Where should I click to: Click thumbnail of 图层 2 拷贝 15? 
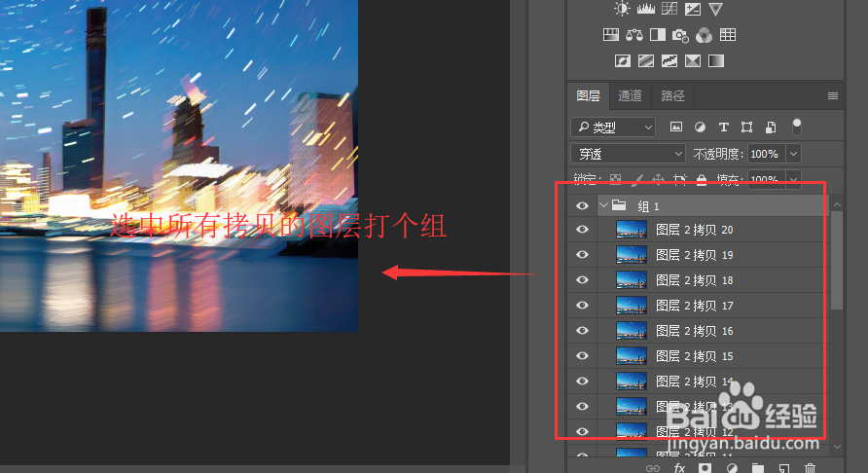[632, 356]
